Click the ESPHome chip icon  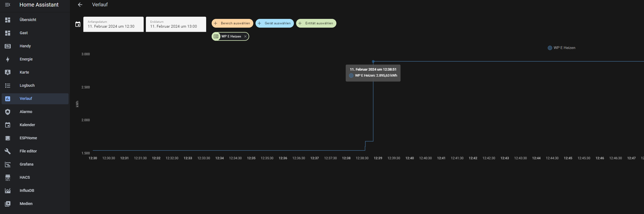8,138
